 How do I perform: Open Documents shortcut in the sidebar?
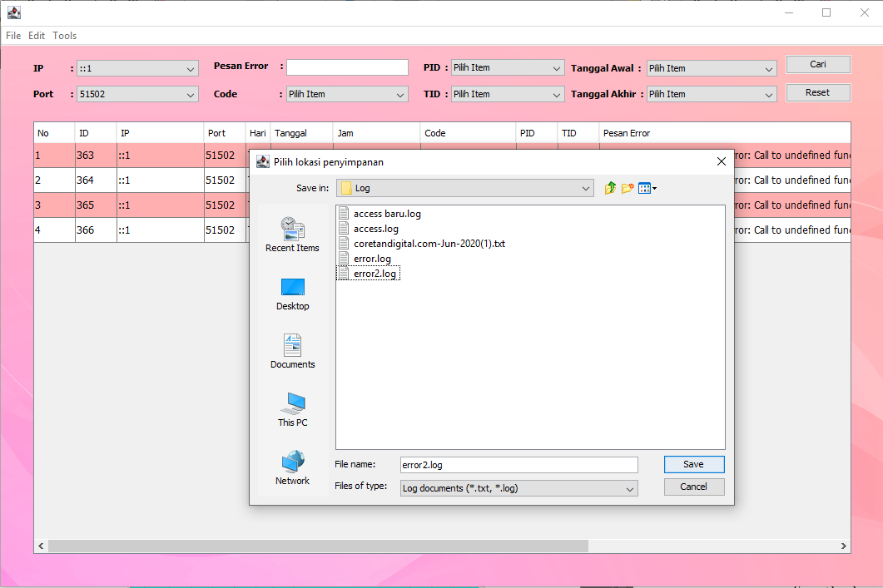(292, 351)
